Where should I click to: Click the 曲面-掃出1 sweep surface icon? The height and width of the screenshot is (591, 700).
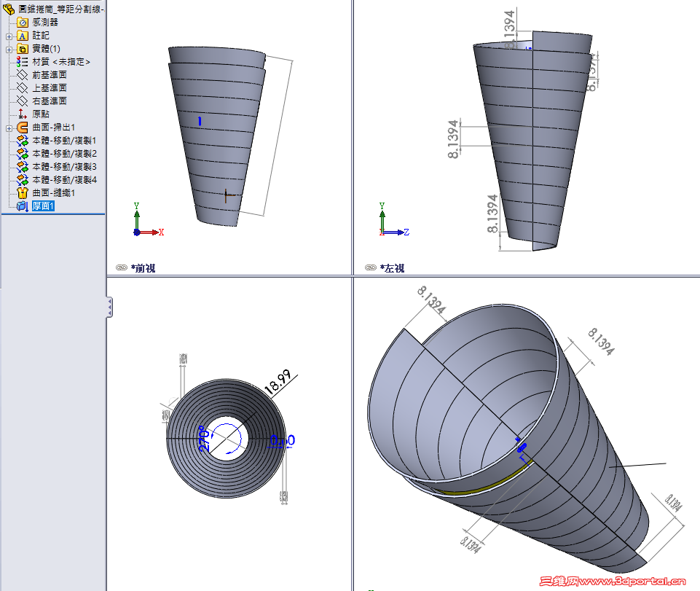click(23, 128)
